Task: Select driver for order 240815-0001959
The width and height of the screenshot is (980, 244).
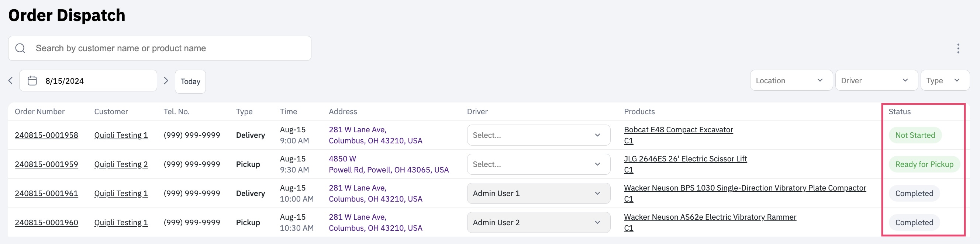Action: point(538,164)
